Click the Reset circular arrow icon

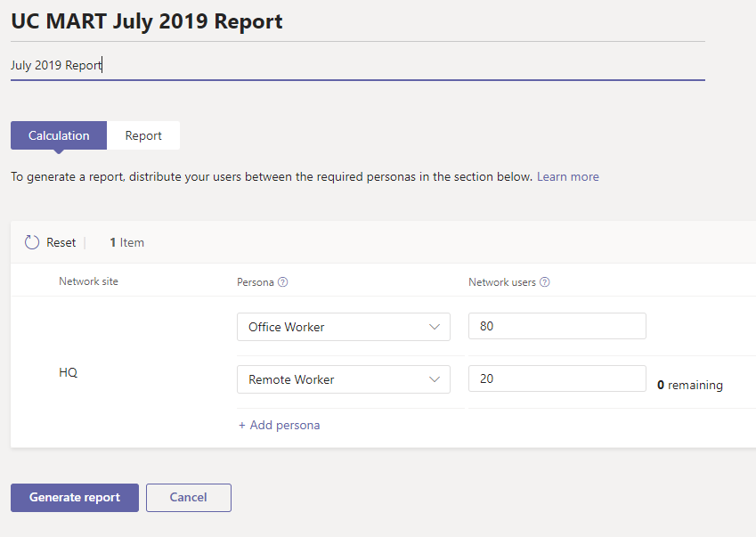point(32,242)
